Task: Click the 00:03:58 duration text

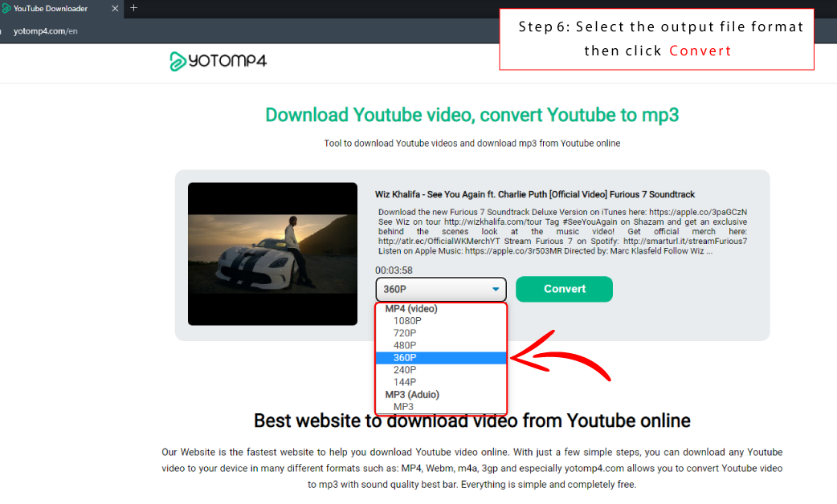Action: point(394,270)
